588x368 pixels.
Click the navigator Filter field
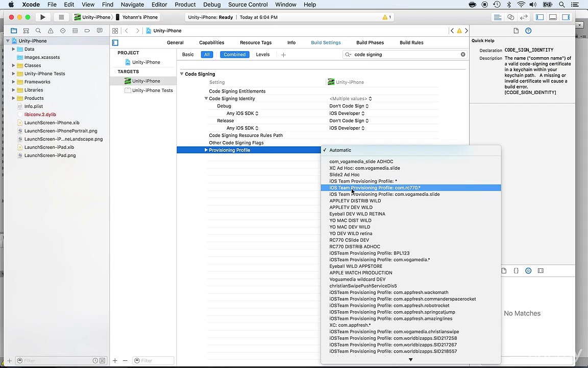tap(62, 360)
